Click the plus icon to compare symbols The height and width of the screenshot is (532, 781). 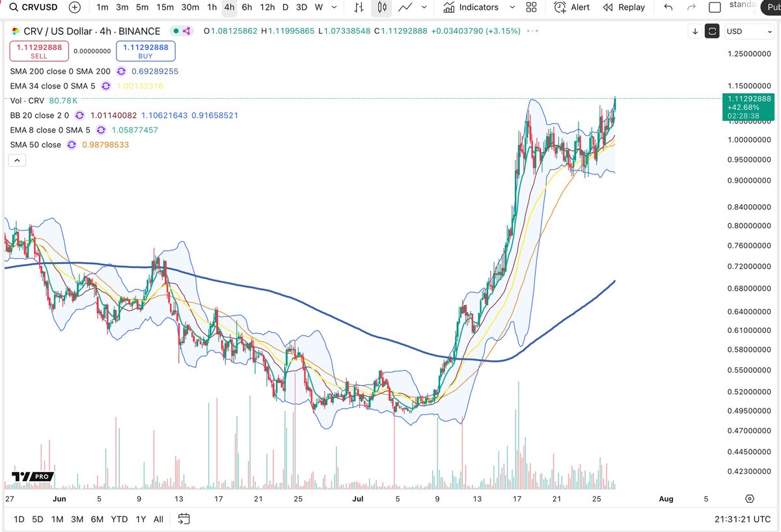[75, 7]
